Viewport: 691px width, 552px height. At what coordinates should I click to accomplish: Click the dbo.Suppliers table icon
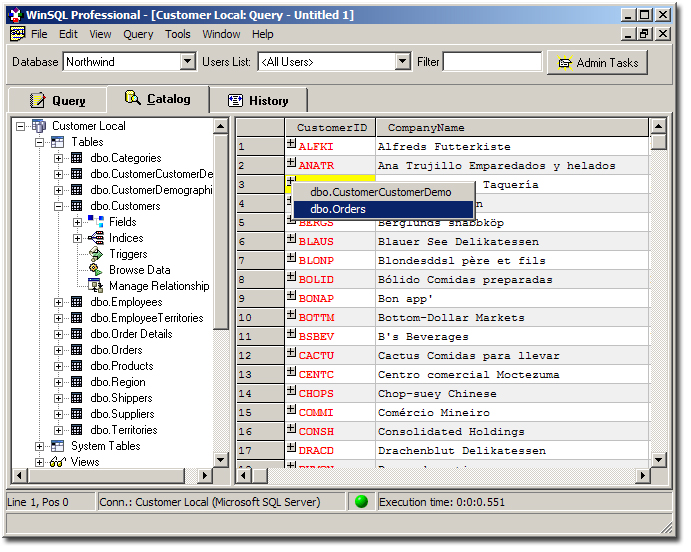pyautogui.click(x=77, y=414)
